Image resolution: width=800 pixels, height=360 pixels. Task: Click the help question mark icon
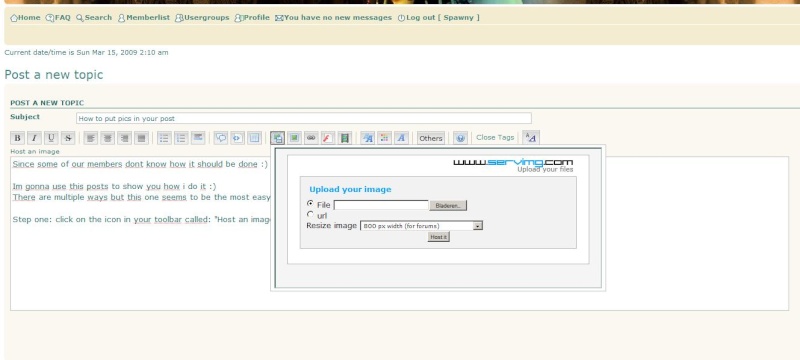pos(460,138)
